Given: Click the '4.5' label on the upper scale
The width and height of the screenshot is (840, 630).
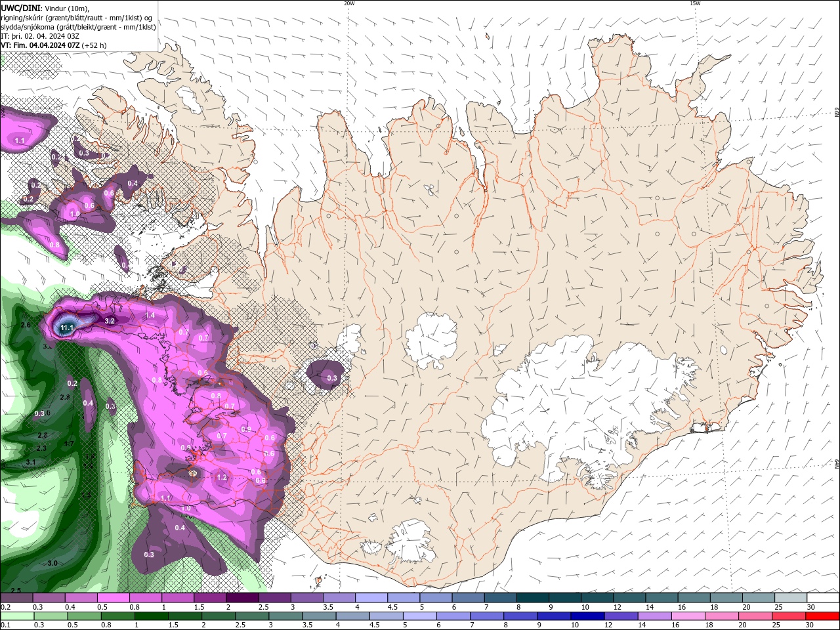Looking at the screenshot, I should 392,607.
